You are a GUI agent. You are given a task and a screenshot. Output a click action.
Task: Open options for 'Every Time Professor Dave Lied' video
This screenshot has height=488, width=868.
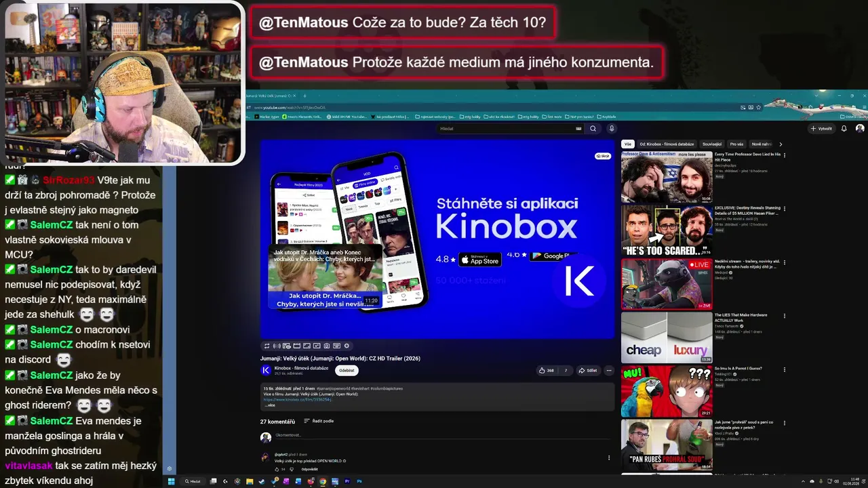tap(785, 156)
